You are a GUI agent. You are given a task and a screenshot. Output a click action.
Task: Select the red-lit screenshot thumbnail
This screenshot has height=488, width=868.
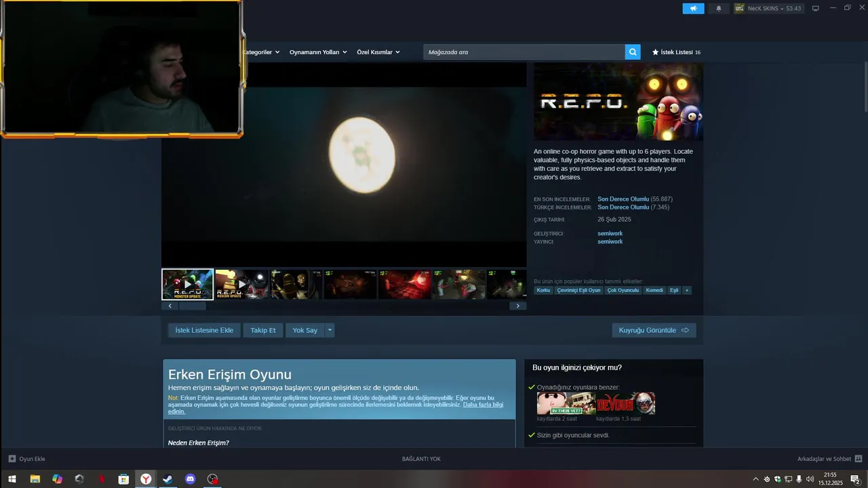[x=405, y=284]
